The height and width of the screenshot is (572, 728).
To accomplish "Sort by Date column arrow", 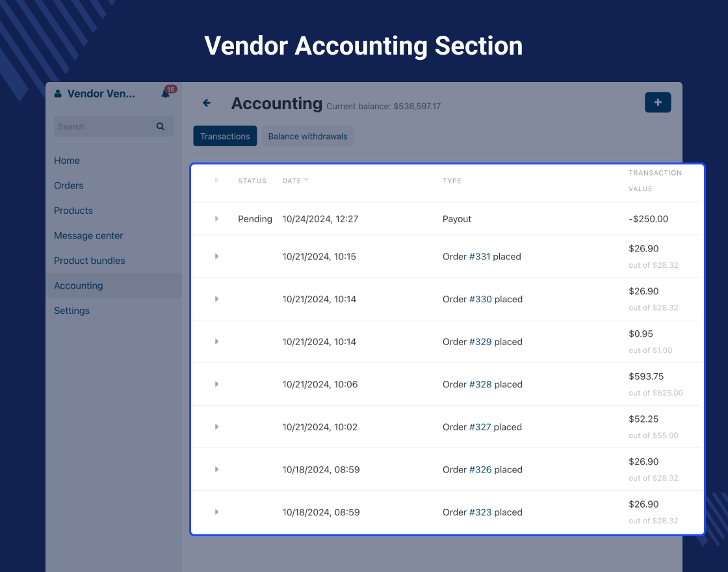I will click(306, 180).
